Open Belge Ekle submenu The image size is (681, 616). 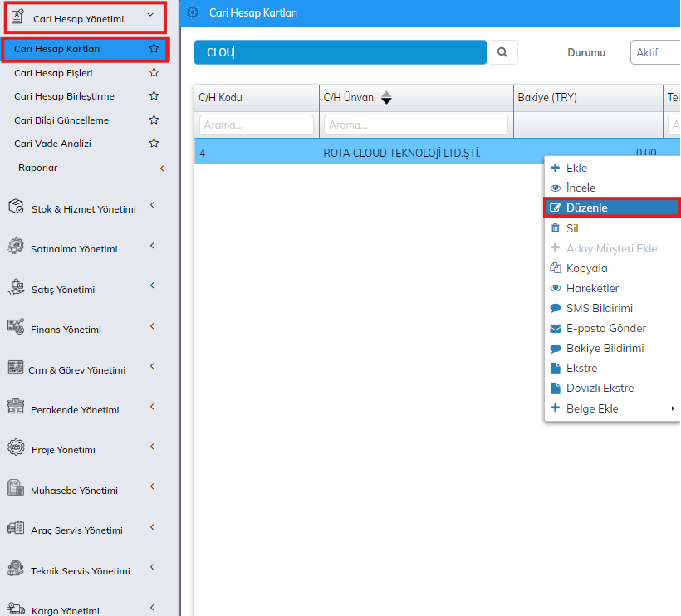point(591,408)
